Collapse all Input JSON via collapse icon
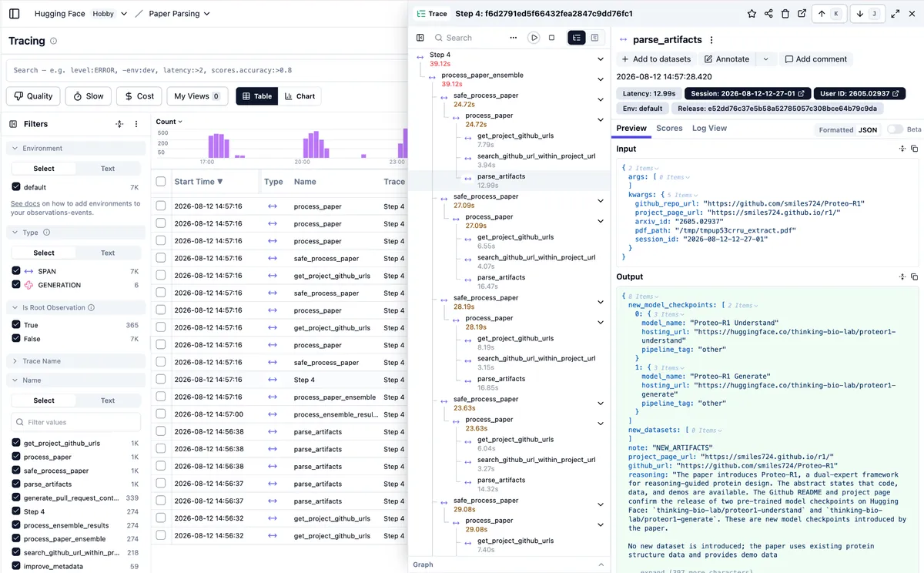924x573 pixels. point(902,149)
